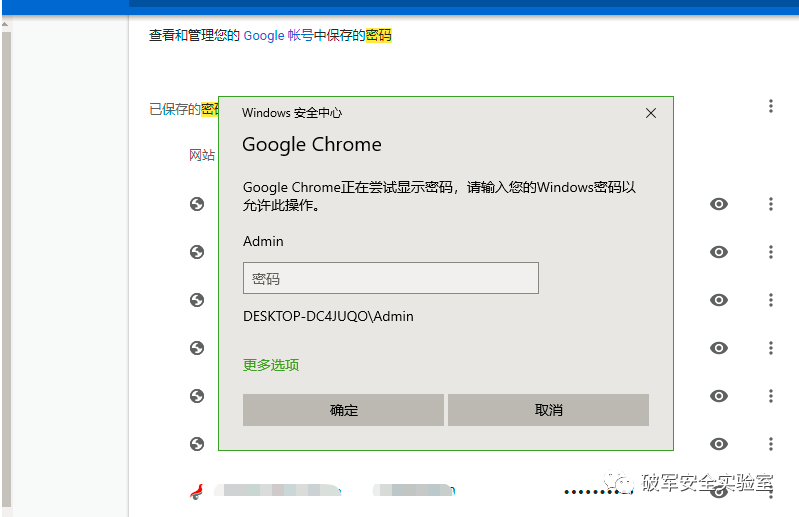Click the globe icon of the third site row

[x=197, y=300]
